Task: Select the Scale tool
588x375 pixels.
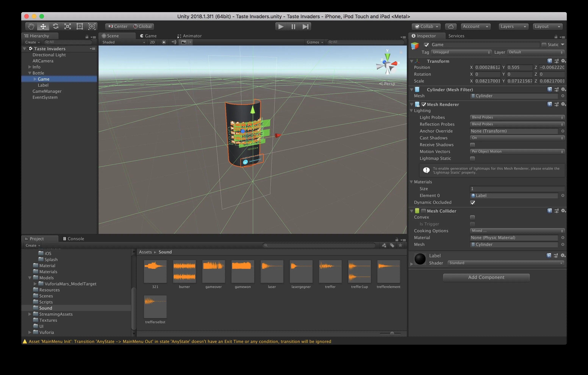Action: (x=68, y=26)
